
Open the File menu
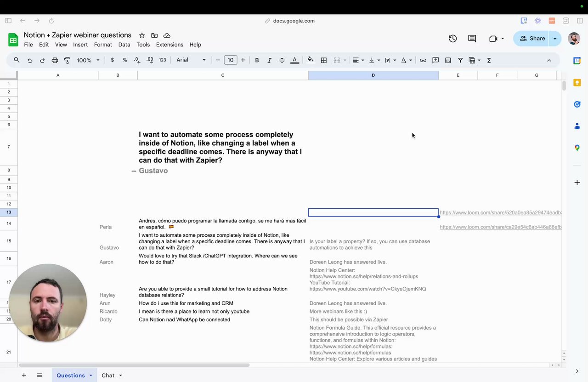click(28, 45)
